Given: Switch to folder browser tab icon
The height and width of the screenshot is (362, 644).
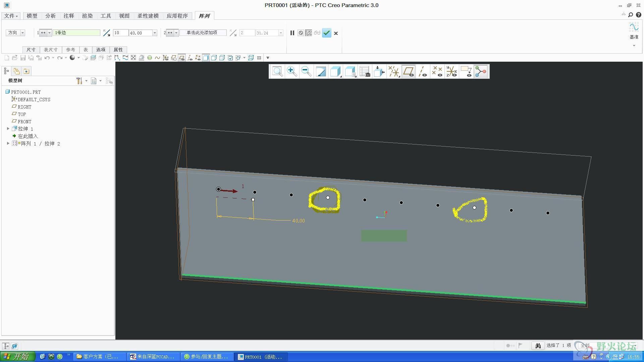Looking at the screenshot, I should coord(16,71).
